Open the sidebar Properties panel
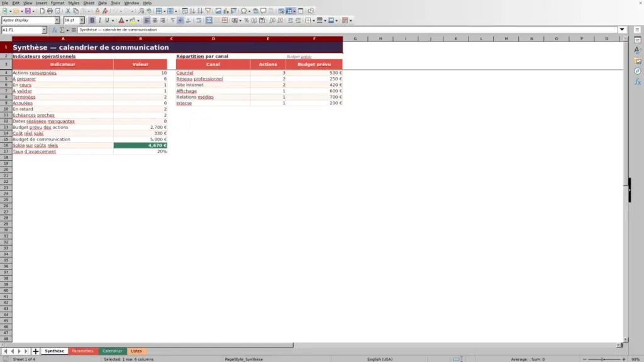644x362 pixels. 638,40
